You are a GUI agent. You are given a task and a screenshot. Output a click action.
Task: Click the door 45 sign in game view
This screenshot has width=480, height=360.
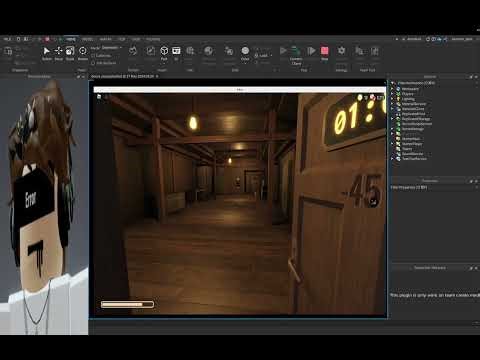coord(365,191)
